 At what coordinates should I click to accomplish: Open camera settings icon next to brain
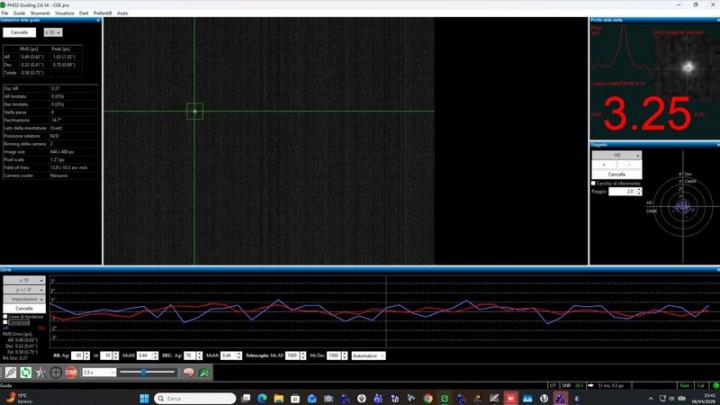(204, 372)
